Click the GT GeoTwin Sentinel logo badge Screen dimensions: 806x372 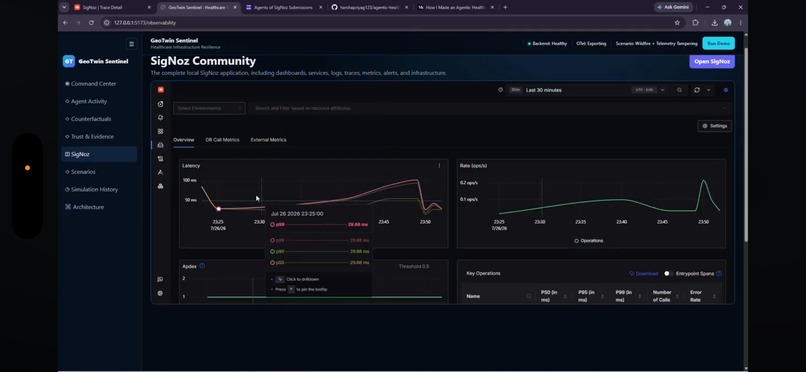click(x=69, y=61)
